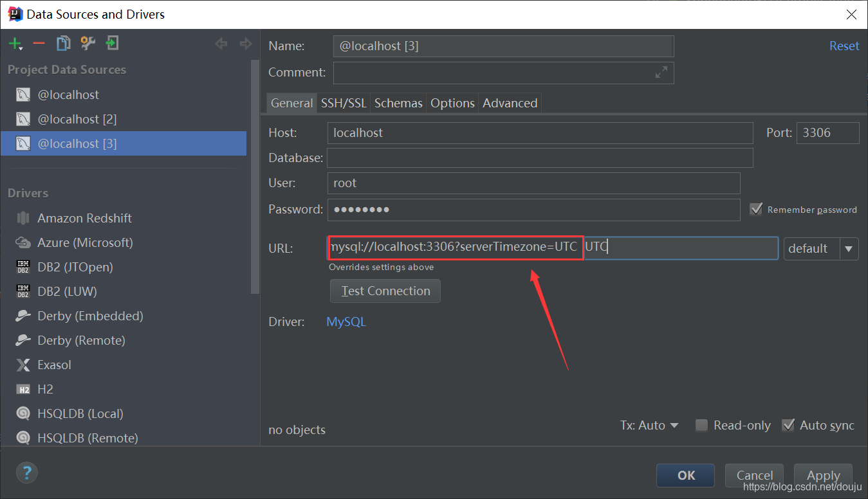Toggle the Remember password checkbox

tap(756, 209)
